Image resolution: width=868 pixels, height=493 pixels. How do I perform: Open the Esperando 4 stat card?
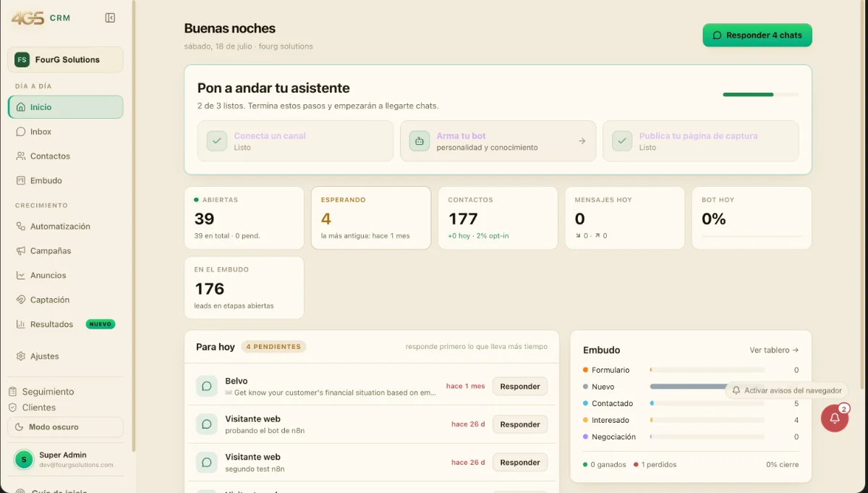[x=371, y=218]
